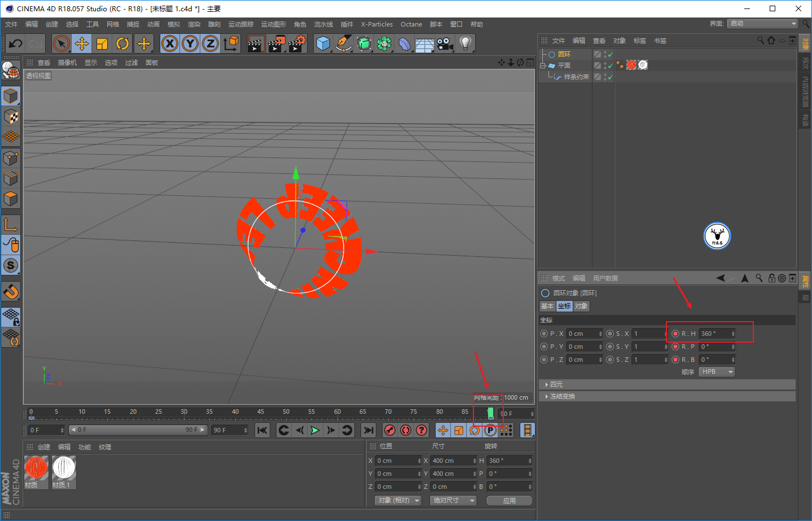Viewport: 812px width, 521px height.
Task: Click the Light bulb icon
Action: pyautogui.click(x=466, y=43)
